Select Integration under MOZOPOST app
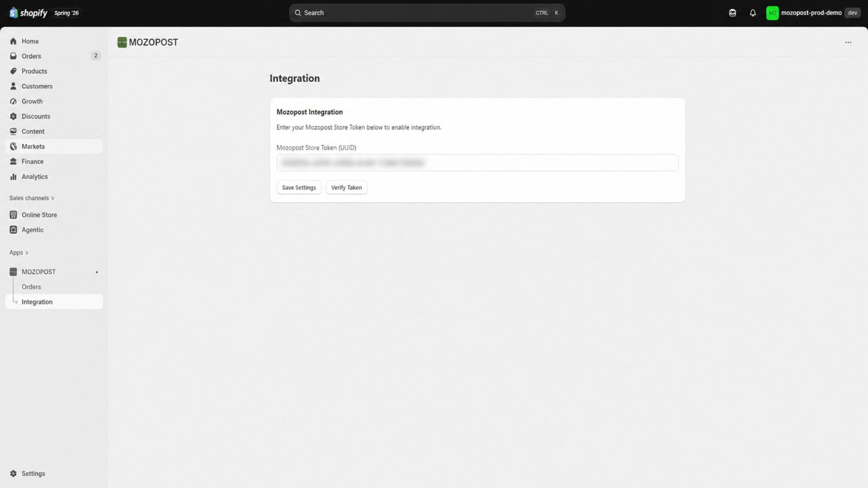 (54, 302)
